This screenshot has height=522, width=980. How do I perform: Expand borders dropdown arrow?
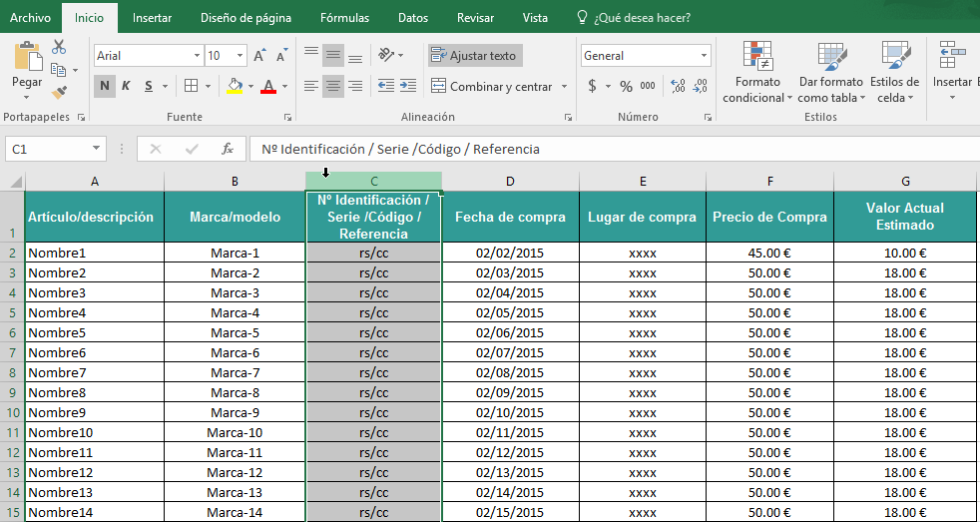[209, 86]
